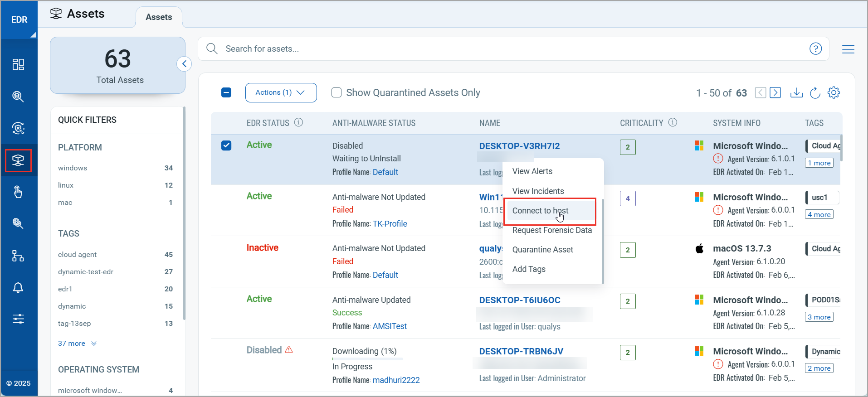Click inside Search for assets field
868x397 pixels.
coord(513,48)
